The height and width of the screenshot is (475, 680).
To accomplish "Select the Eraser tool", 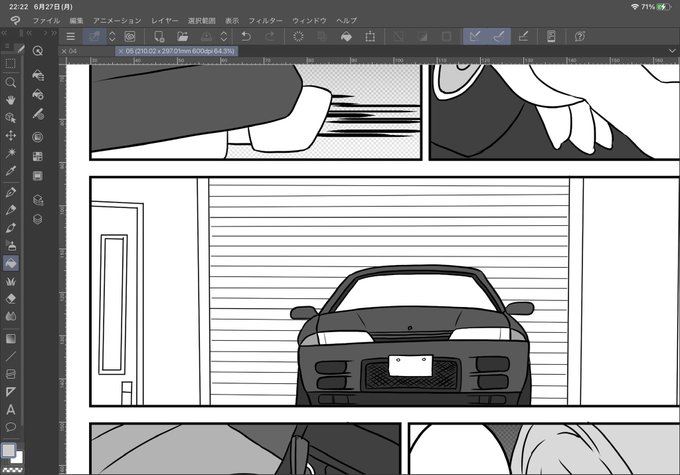I will [x=10, y=298].
